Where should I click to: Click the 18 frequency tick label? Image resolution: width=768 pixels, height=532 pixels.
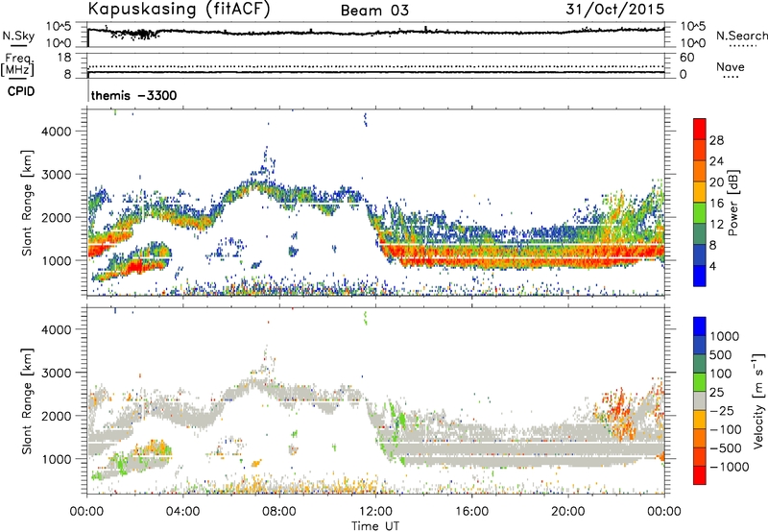coord(63,57)
